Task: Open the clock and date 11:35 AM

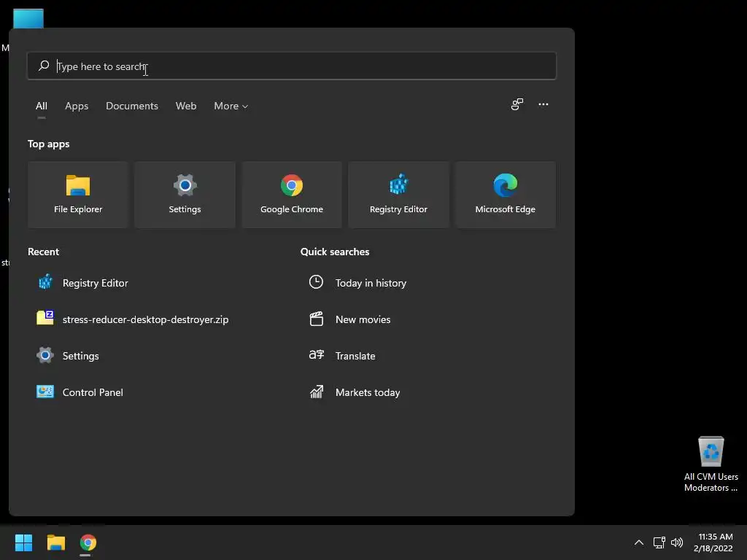Action: [x=713, y=542]
